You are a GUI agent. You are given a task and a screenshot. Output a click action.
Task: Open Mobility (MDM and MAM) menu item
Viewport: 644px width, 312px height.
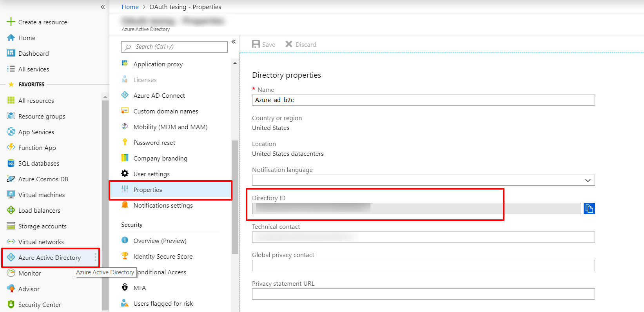(x=171, y=127)
